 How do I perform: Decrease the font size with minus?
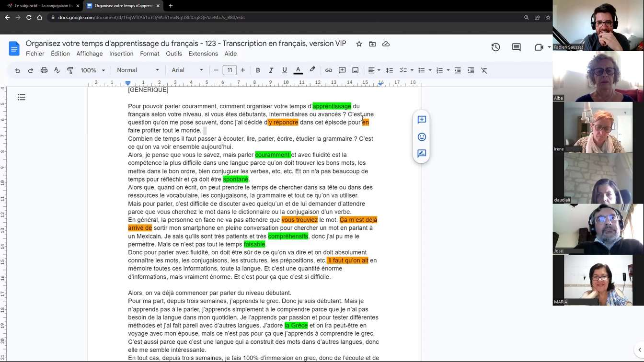(x=216, y=70)
